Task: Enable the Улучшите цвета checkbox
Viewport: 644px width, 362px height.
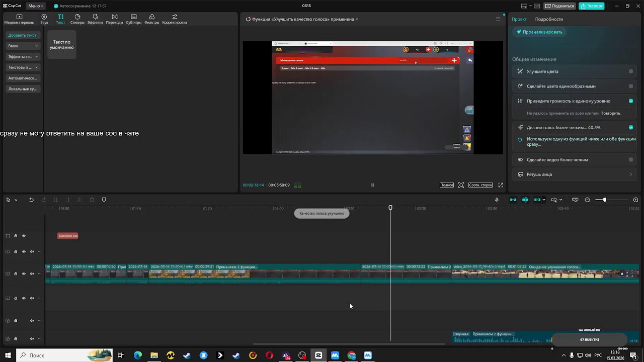Action: pos(631,71)
